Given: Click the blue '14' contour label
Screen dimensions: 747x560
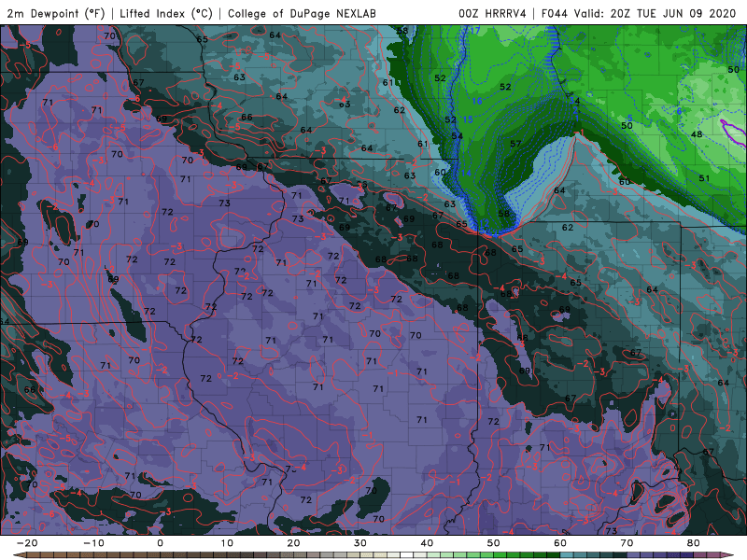Looking at the screenshot, I should click(466, 173).
